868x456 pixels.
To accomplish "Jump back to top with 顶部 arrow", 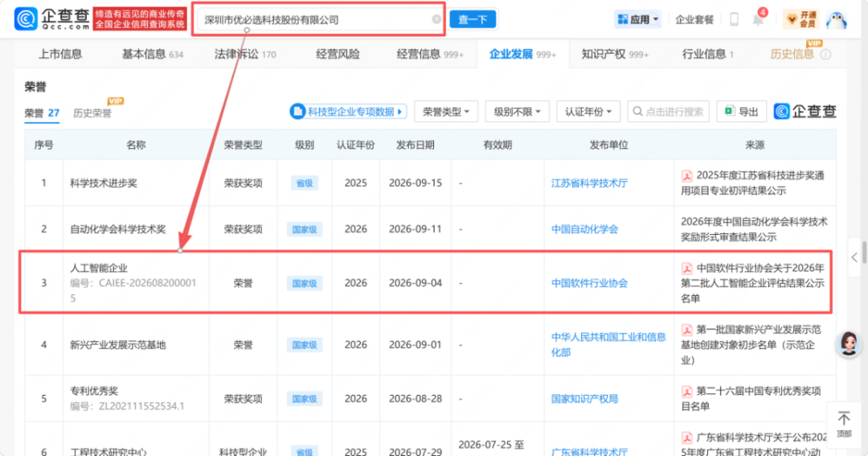I will pyautogui.click(x=844, y=424).
